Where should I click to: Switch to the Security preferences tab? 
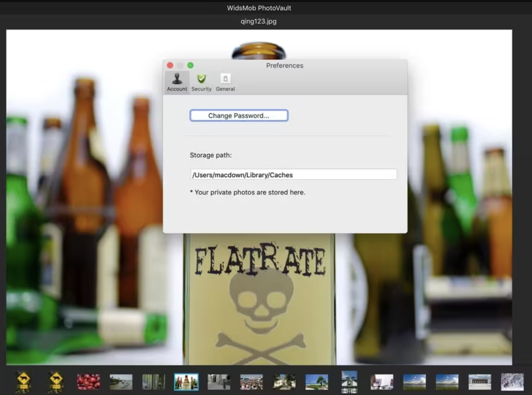click(201, 82)
